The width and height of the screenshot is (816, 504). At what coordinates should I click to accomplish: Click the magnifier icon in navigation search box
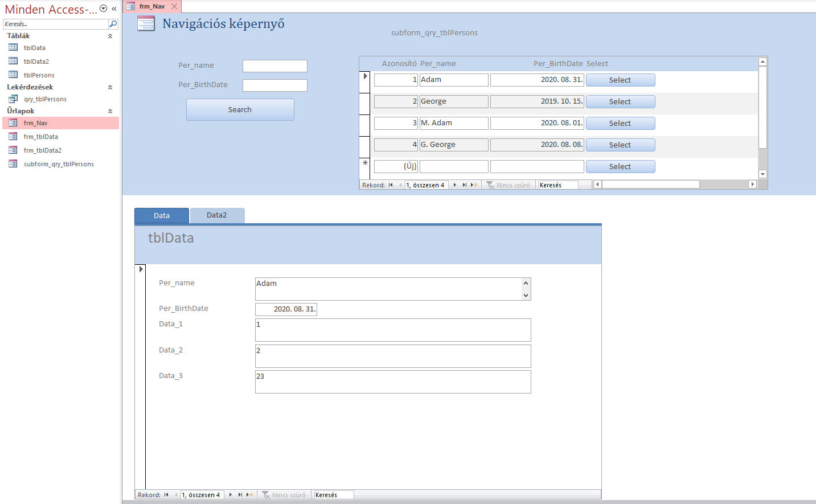click(113, 24)
